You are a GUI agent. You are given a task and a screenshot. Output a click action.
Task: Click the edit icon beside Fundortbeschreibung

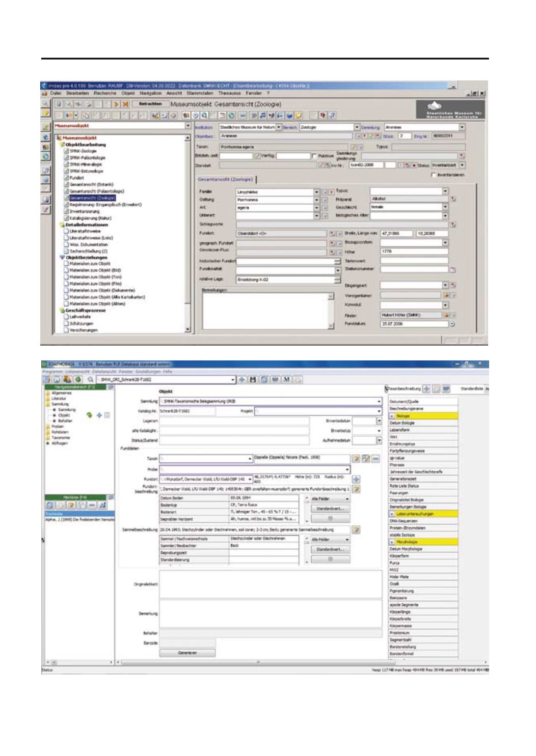coord(357,489)
